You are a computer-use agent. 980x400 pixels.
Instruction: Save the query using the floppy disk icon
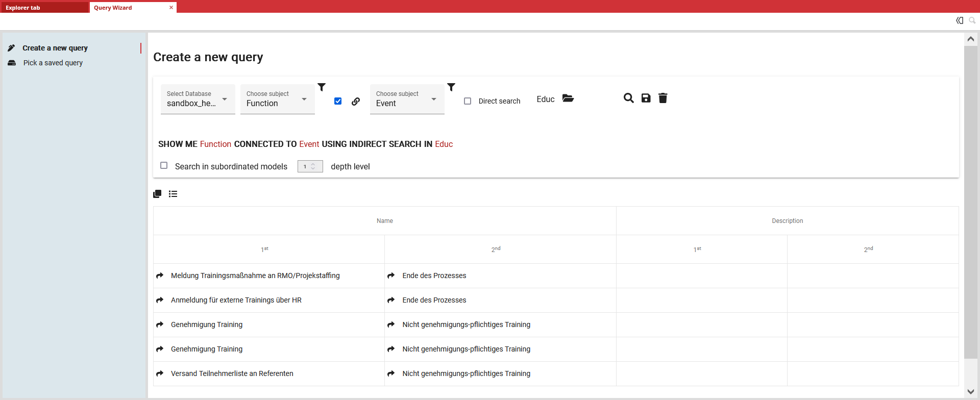click(646, 98)
